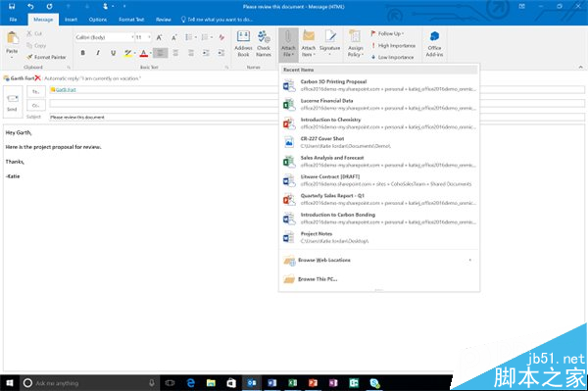Open font color picker

pos(151,53)
